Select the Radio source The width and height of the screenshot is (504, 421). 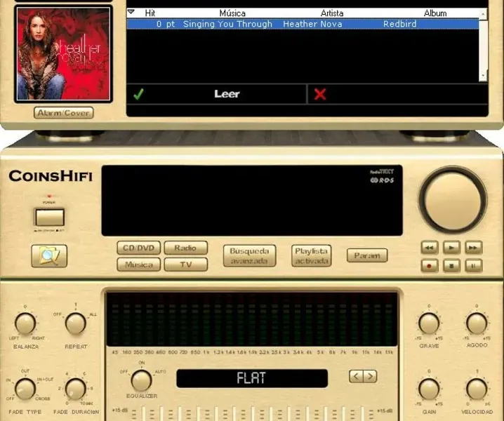[x=185, y=248]
